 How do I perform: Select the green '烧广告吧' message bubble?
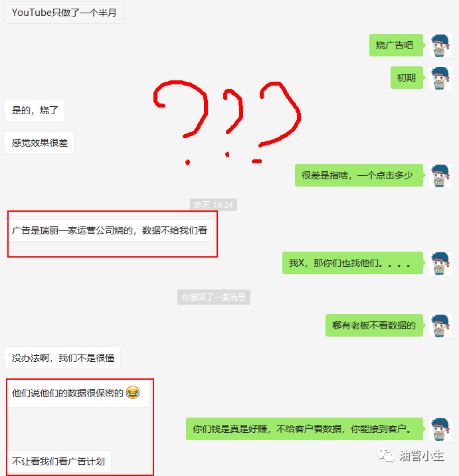pos(396,45)
